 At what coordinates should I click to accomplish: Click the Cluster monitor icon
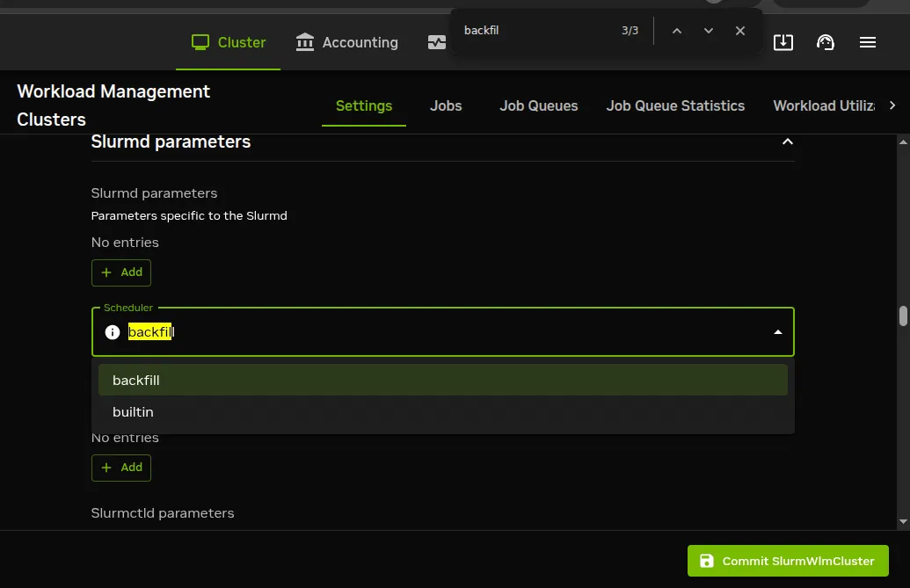point(200,42)
